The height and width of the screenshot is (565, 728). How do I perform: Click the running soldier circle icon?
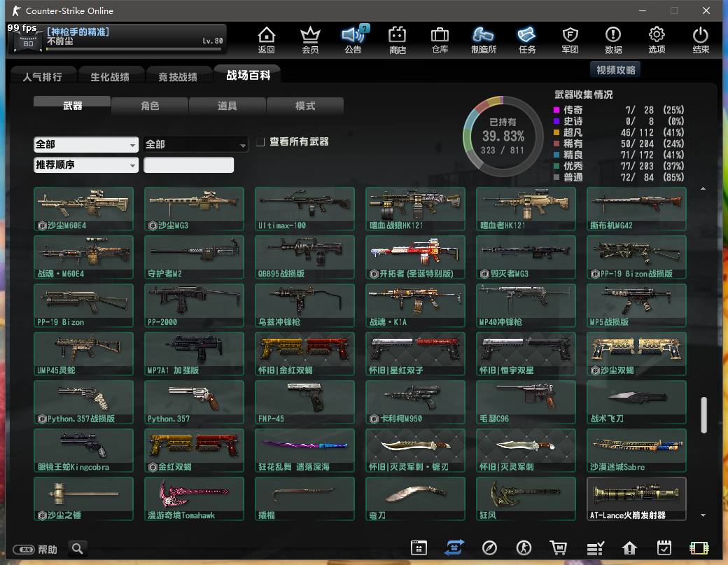[524, 548]
